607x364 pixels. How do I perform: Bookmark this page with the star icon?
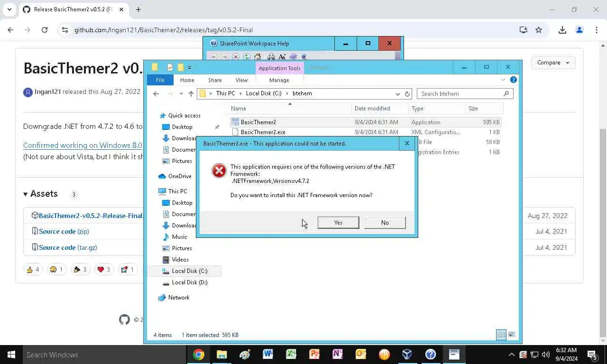tap(539, 30)
